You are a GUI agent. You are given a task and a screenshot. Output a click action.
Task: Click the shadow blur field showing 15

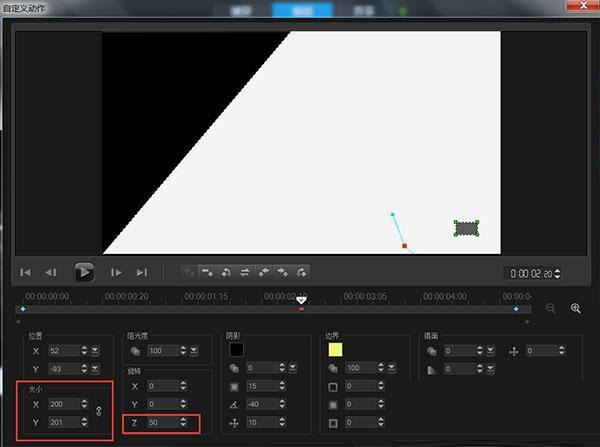click(262, 386)
